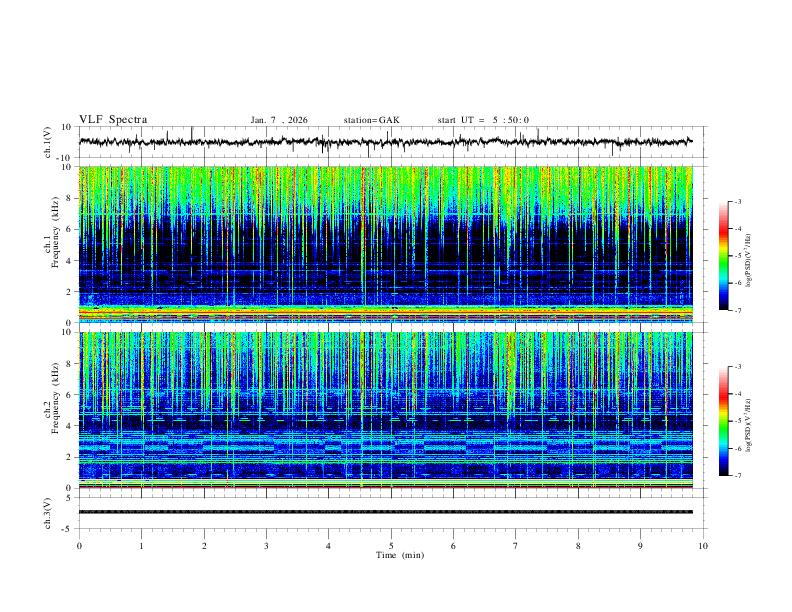Click the "6" kHz tick of ch.1 spectrogram
Viewport: 792px width, 612px height.
tap(69, 229)
